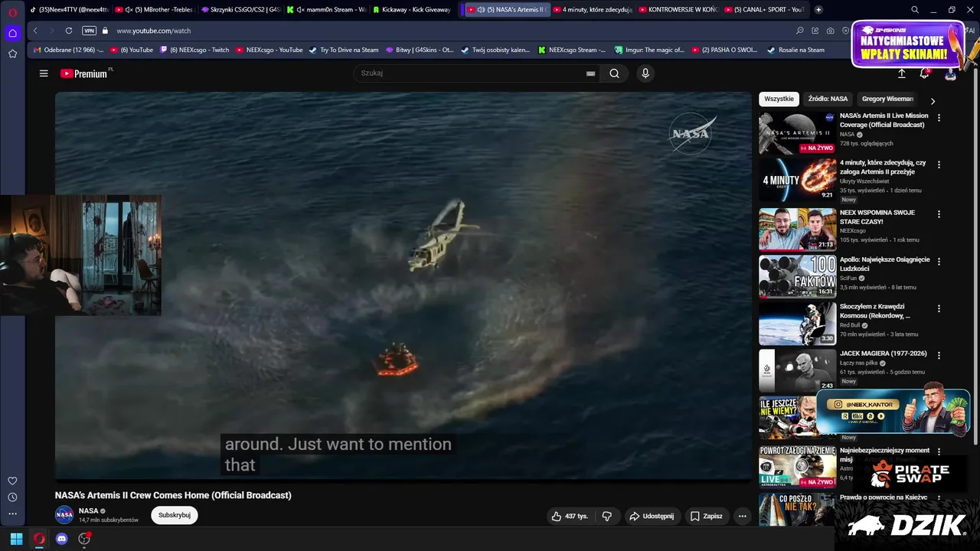Submit search with the magnifier button
Image resolution: width=980 pixels, height=551 pixels.
(x=614, y=73)
